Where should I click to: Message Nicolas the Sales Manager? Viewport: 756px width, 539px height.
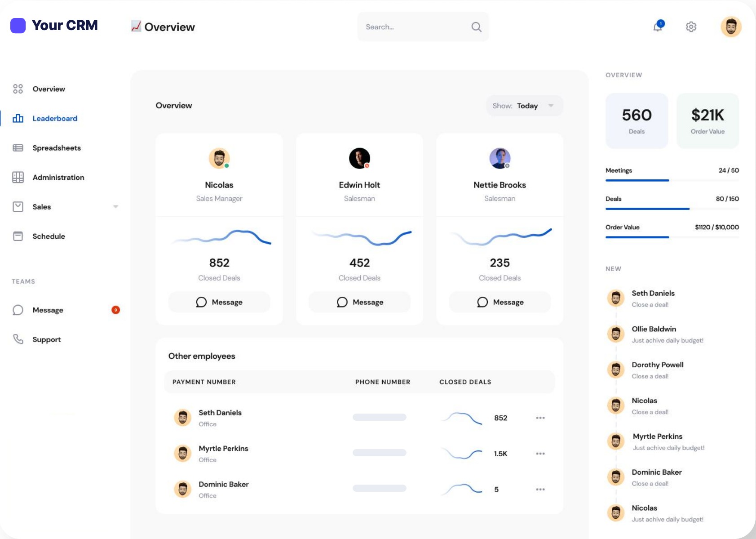[x=219, y=302]
